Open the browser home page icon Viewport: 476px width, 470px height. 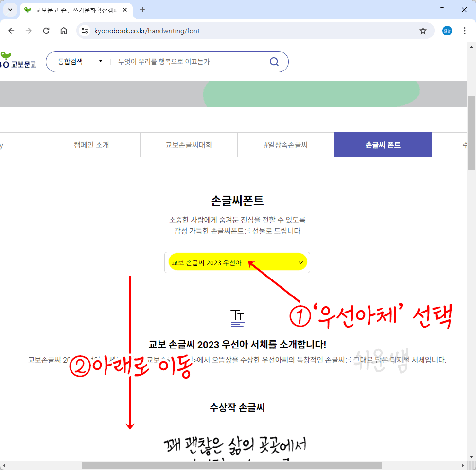tap(63, 30)
